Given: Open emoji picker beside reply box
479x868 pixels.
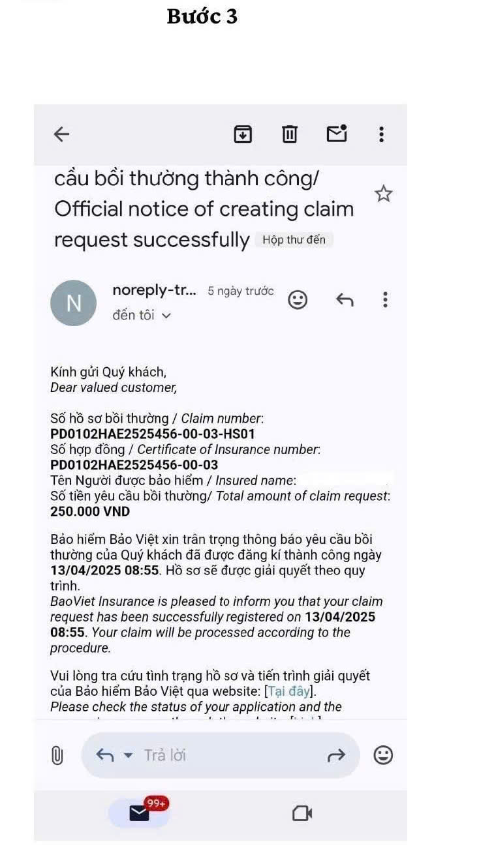Looking at the screenshot, I should (x=383, y=755).
